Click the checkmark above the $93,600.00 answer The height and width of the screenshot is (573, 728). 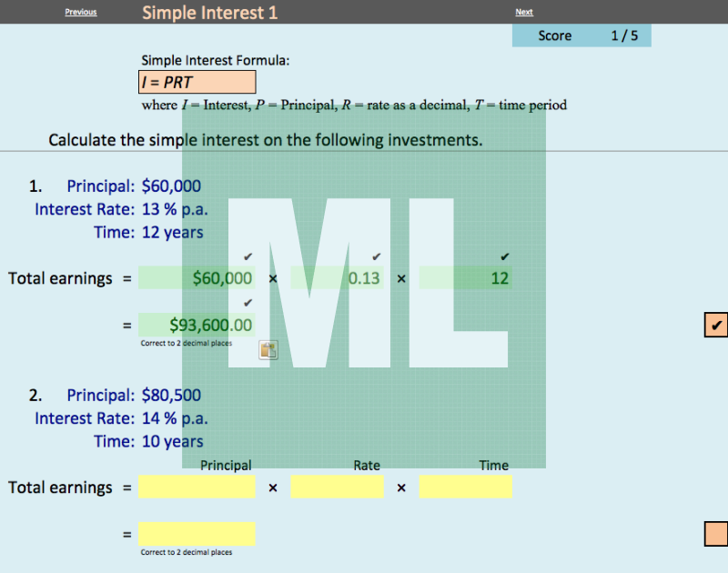tap(248, 303)
